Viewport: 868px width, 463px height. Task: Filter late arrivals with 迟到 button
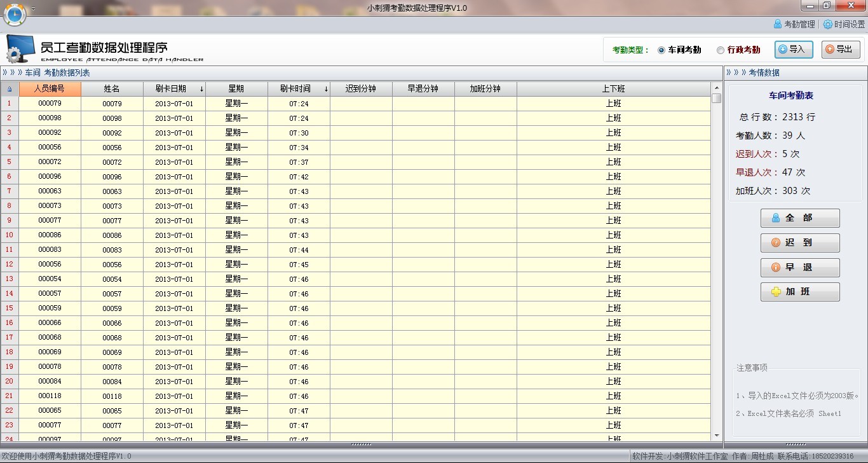click(x=799, y=243)
